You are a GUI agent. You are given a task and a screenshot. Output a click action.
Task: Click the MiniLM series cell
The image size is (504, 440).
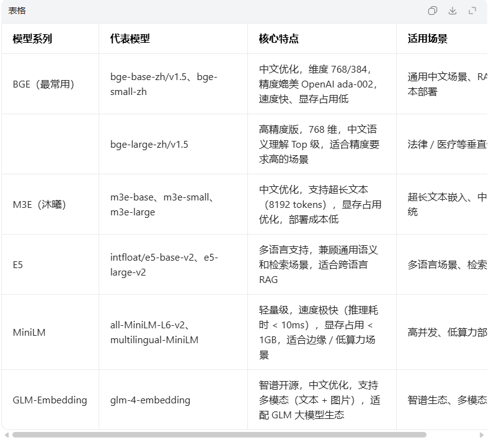coord(50,332)
